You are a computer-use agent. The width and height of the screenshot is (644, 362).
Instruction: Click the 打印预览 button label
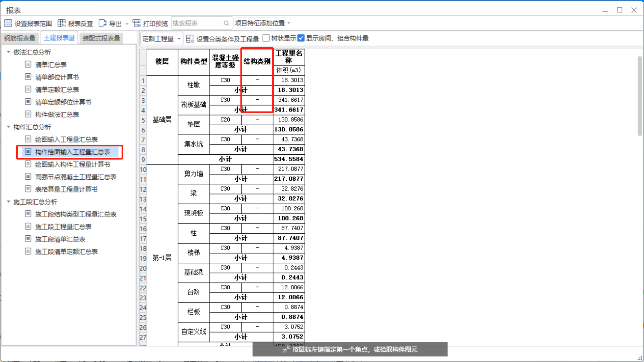[x=155, y=24]
